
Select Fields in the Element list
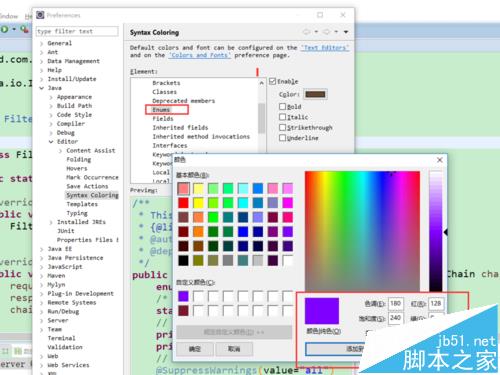[163, 119]
